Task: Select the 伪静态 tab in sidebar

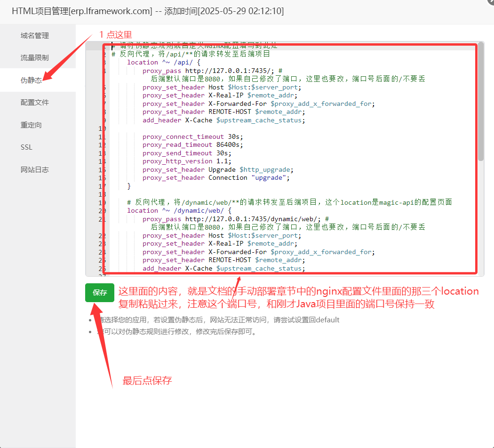Action: tap(32, 80)
